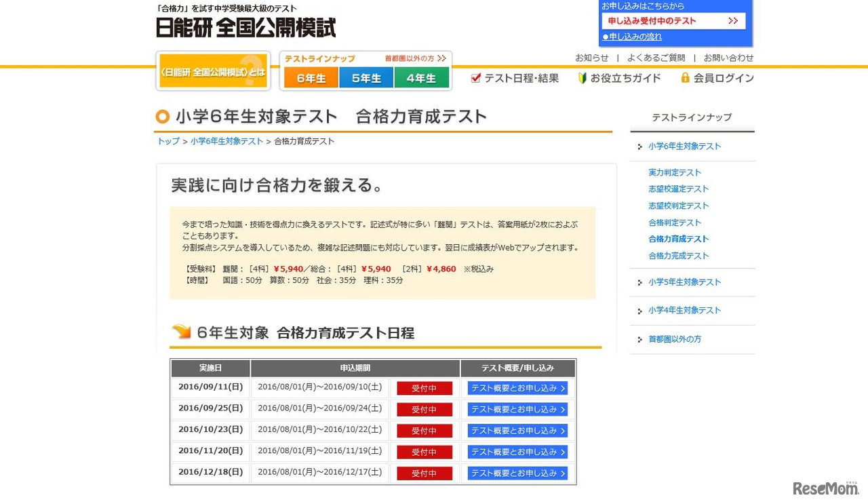
Task: Click the 申し込み受付中のテスト button
Action: 674,21
